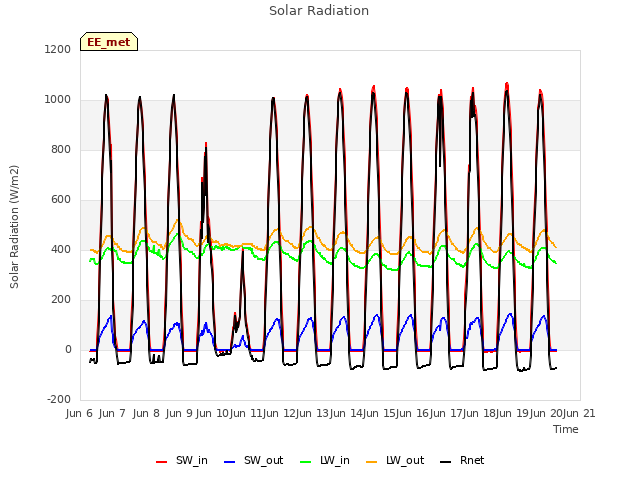640x480 pixels.
Task: Click the Solar Radiation chart title
Action: [x=319, y=11]
